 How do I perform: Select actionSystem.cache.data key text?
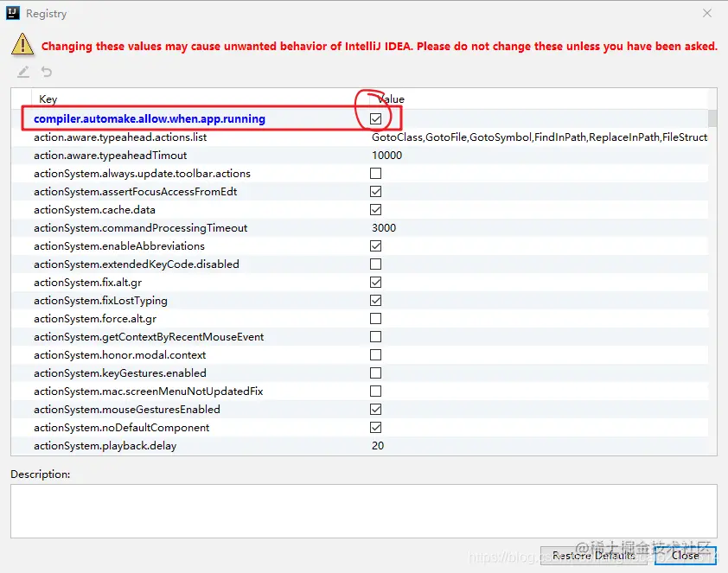point(94,210)
